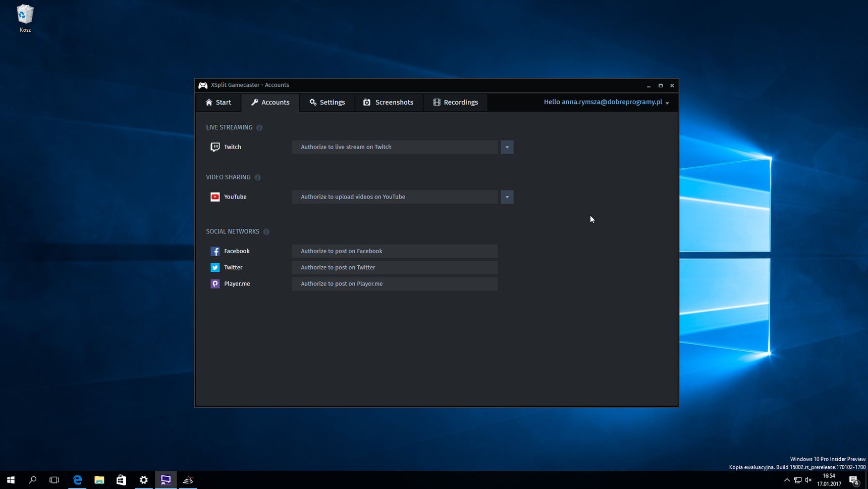This screenshot has width=868, height=489.
Task: Click the LIVE STREAMING heading text
Action: (x=229, y=128)
